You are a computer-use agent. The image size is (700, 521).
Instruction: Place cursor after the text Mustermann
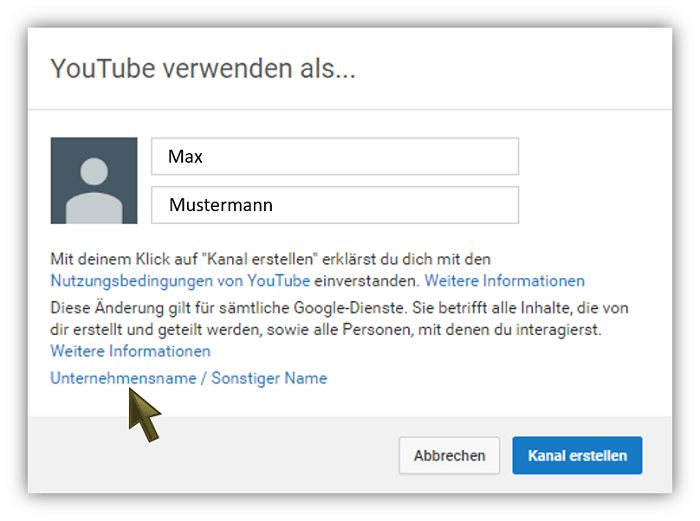click(x=276, y=206)
